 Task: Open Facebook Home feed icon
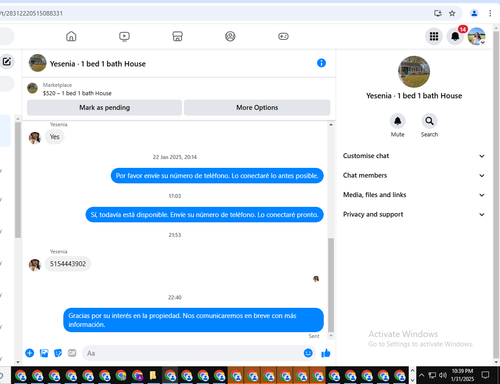[x=71, y=36]
